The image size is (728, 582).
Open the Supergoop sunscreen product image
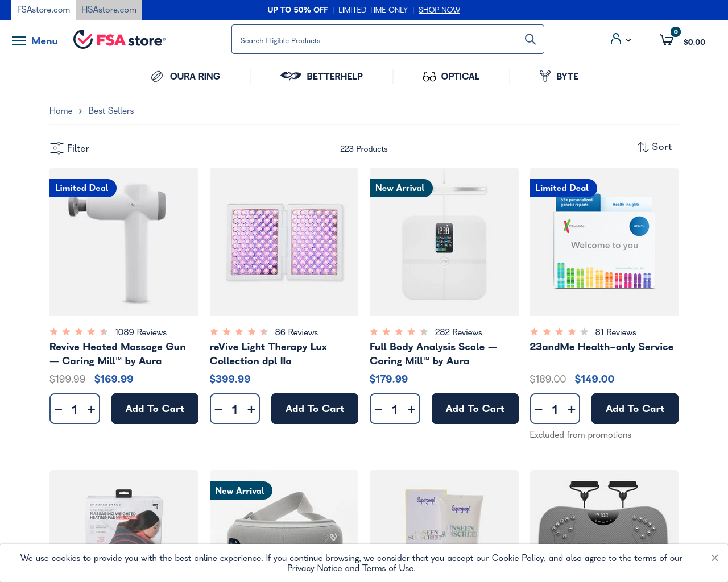point(444,507)
